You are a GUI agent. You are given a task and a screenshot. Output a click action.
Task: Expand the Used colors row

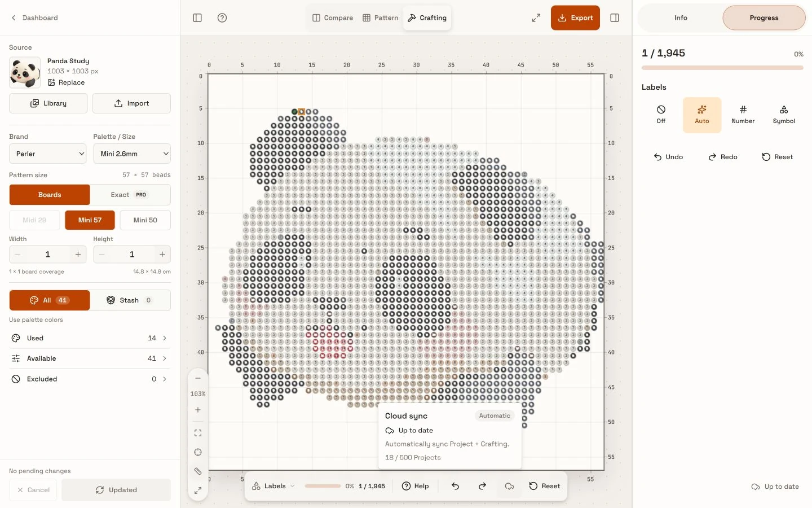click(x=90, y=338)
